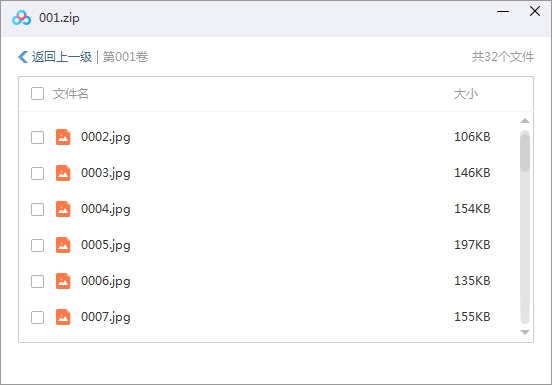
Task: Check the box for 0005.jpg
Action: click(x=37, y=245)
